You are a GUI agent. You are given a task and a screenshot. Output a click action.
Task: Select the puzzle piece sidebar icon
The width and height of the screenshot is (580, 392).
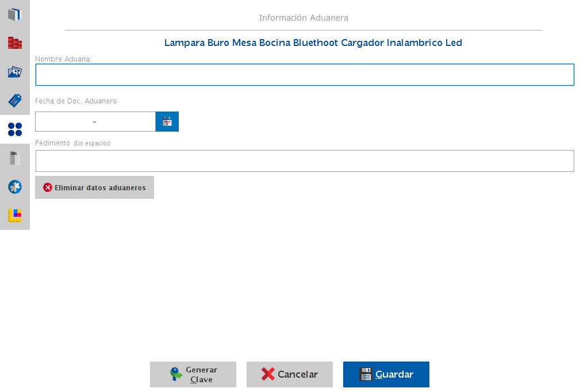pyautogui.click(x=15, y=187)
